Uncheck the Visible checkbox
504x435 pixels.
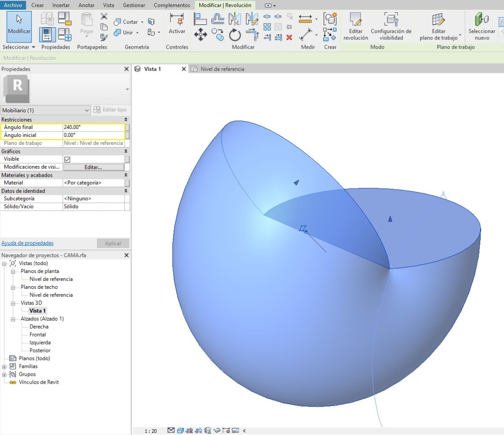67,159
